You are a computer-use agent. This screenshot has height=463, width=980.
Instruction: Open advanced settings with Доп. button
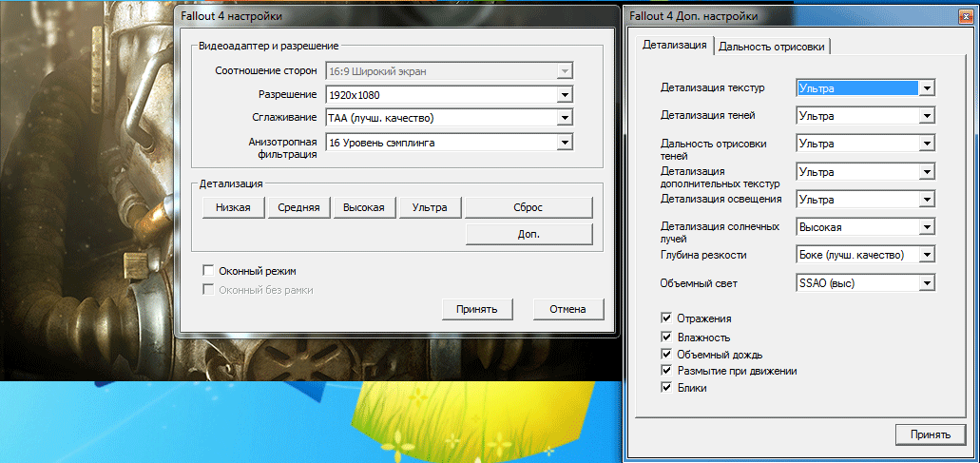(x=528, y=234)
